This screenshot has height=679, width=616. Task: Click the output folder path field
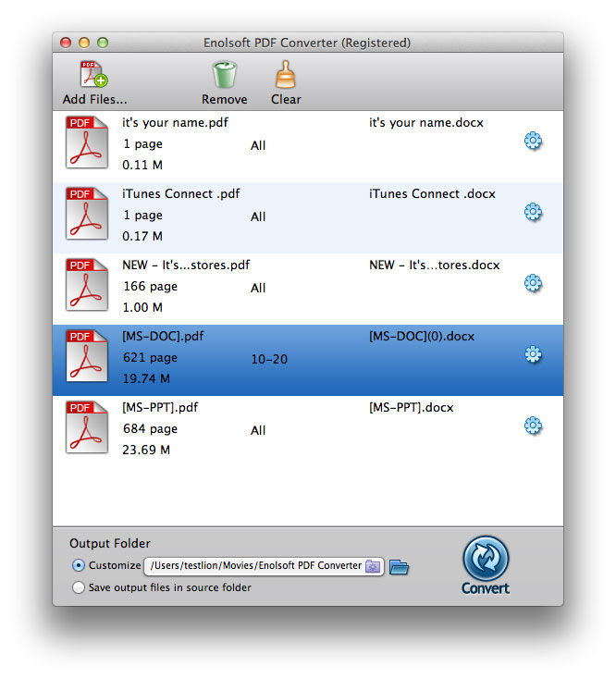click(264, 566)
